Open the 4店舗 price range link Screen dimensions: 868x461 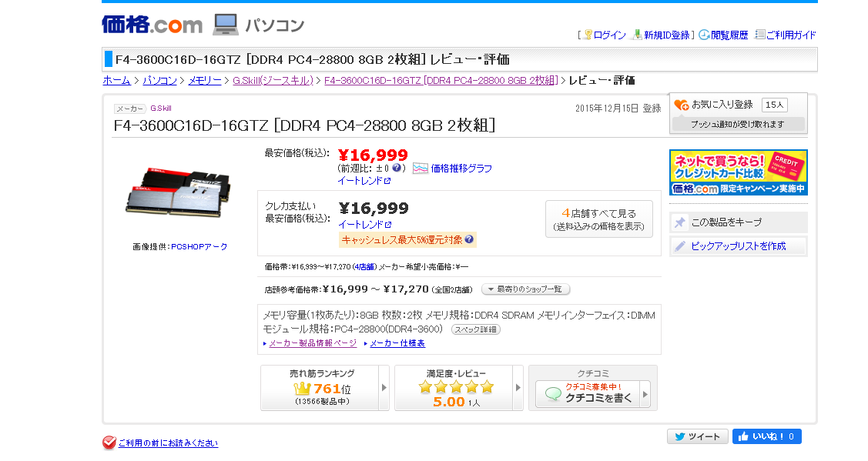click(x=364, y=267)
